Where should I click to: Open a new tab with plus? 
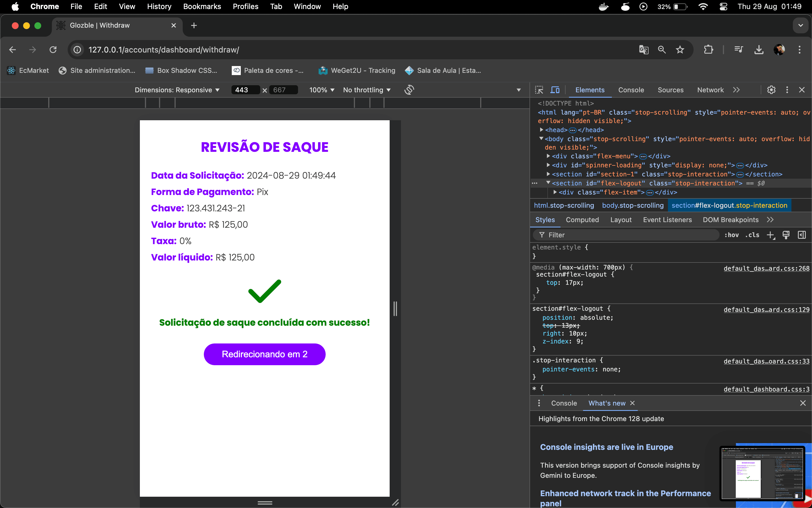[194, 25]
